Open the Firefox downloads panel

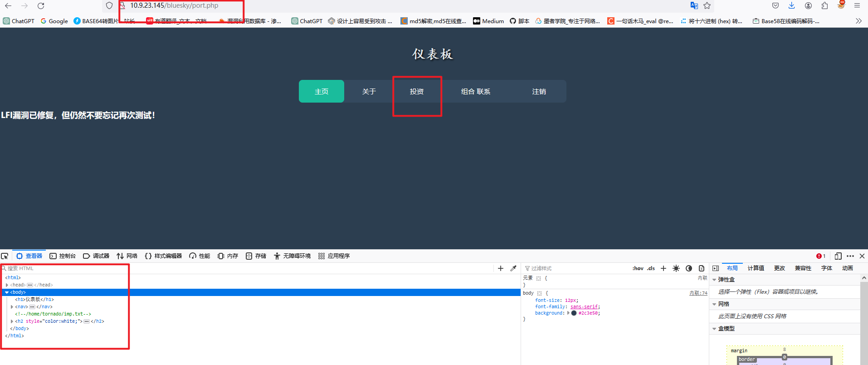click(x=791, y=5)
